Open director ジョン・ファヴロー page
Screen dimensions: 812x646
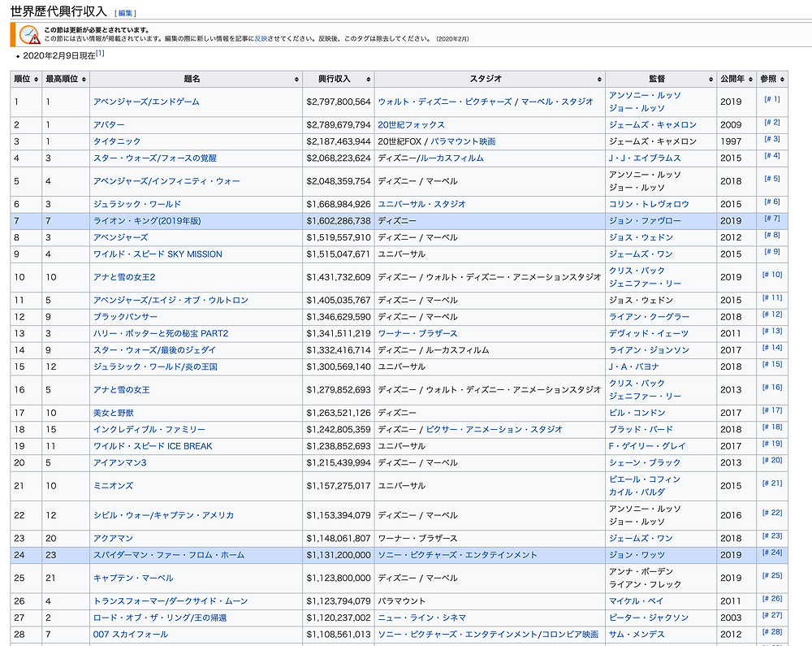click(x=645, y=221)
